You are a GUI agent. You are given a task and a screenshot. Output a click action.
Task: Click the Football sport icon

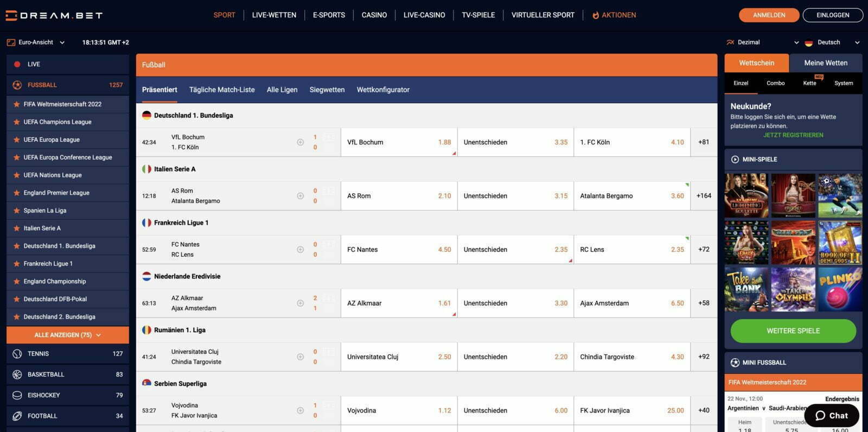coord(17,416)
